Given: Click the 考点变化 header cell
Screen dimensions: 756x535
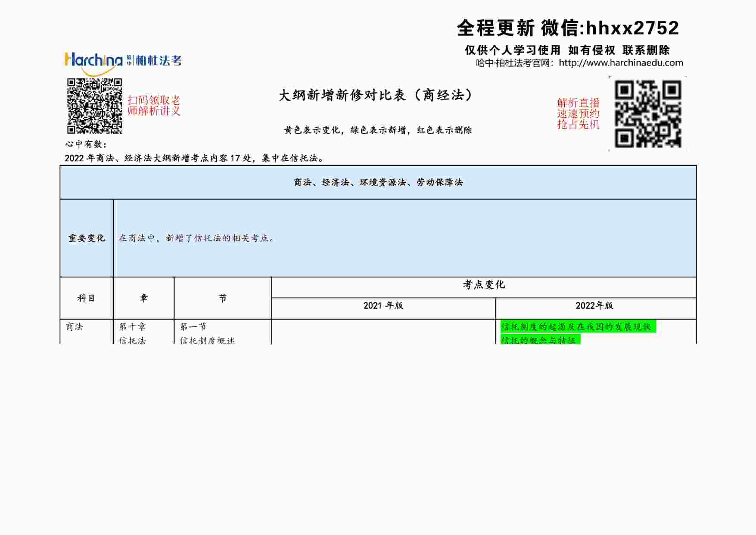Looking at the screenshot, I should tap(484, 287).
